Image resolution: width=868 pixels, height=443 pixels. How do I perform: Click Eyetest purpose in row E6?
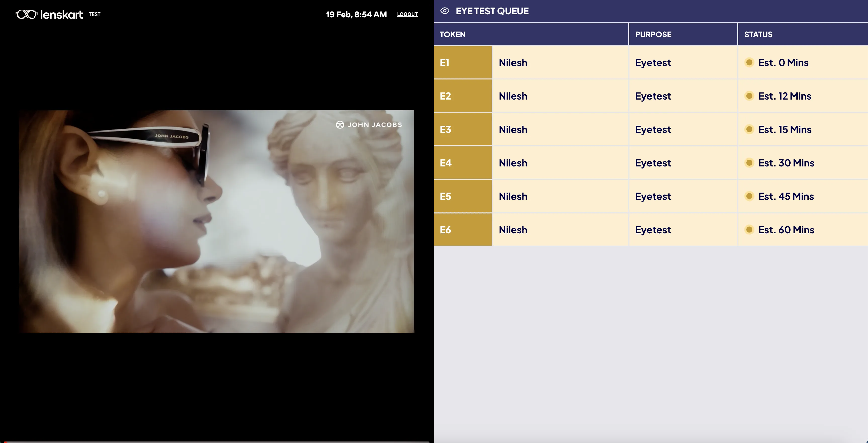(x=653, y=230)
